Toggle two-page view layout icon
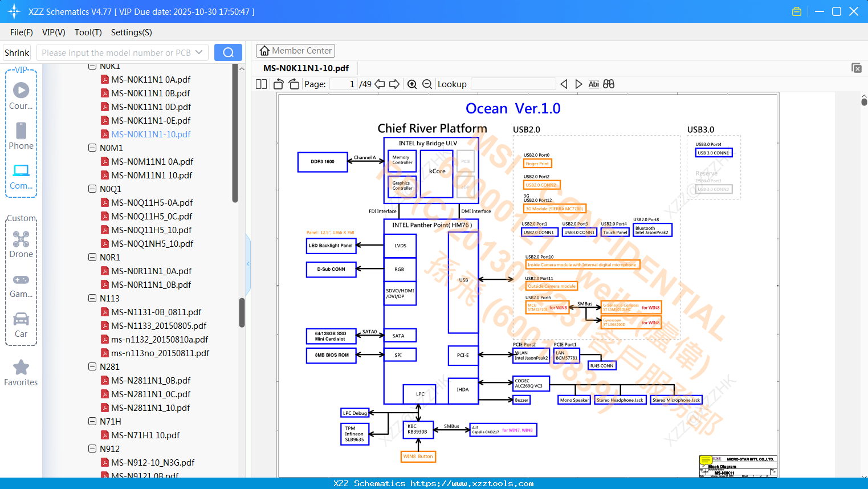 (261, 84)
